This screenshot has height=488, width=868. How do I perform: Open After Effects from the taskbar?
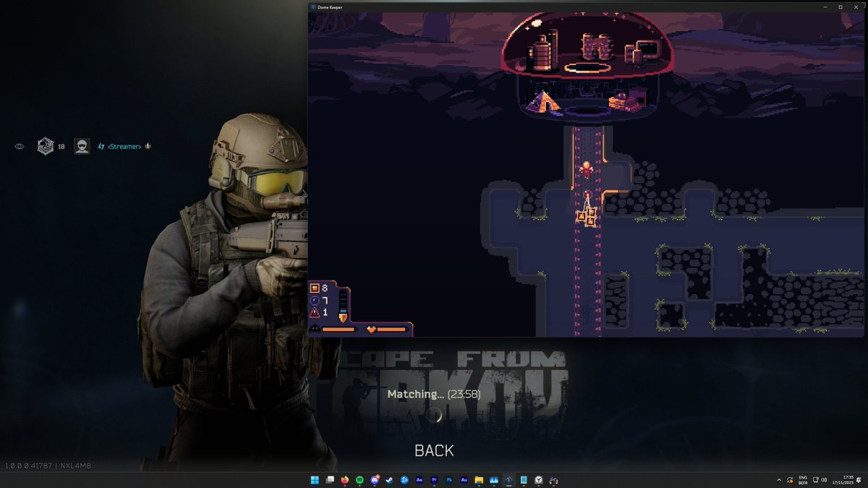pyautogui.click(x=419, y=480)
